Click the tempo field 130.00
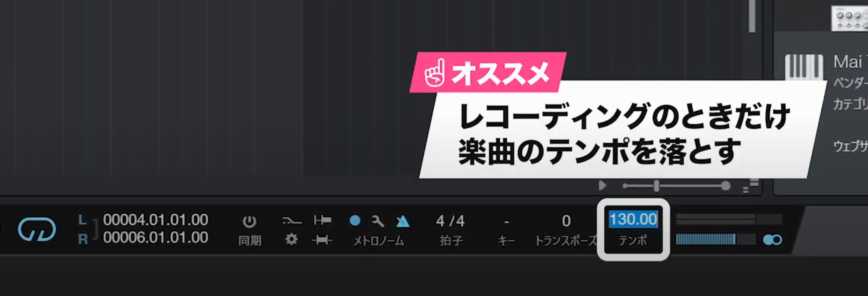This screenshot has width=868, height=296. tap(633, 219)
